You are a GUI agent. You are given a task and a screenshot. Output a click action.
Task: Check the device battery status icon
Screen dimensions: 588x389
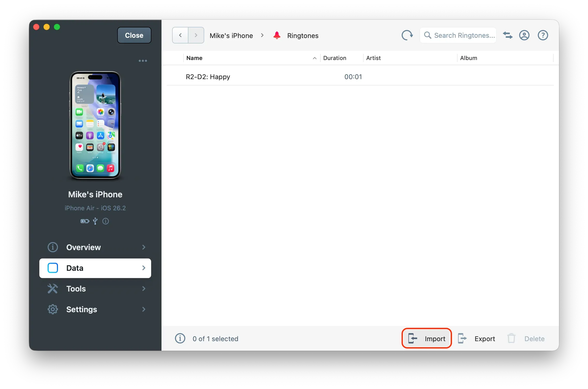[x=84, y=221]
